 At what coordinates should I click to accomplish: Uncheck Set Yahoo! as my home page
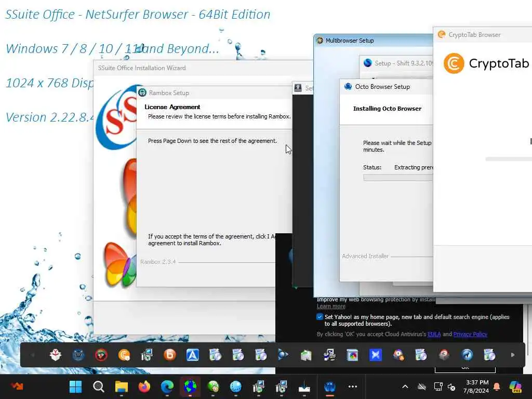[320, 317]
